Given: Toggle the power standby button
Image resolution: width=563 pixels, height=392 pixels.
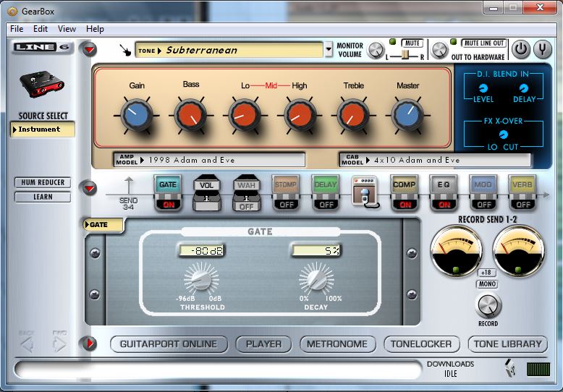Looking at the screenshot, I should pyautogui.click(x=521, y=49).
